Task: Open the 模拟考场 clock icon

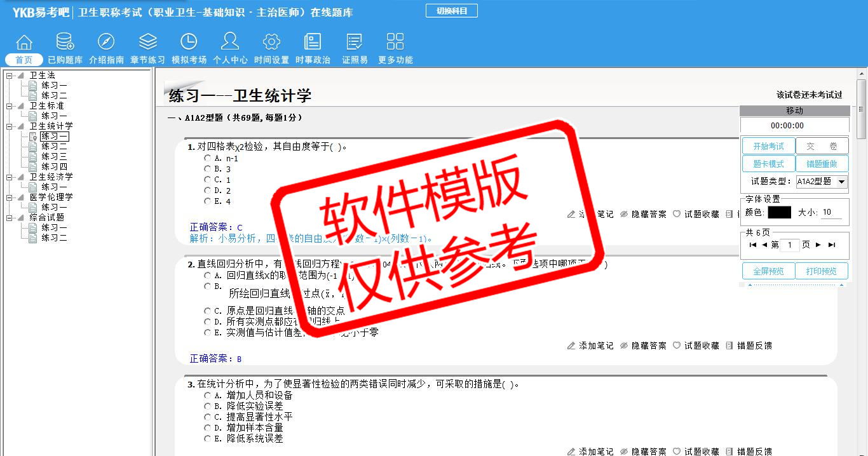Action: click(x=189, y=43)
